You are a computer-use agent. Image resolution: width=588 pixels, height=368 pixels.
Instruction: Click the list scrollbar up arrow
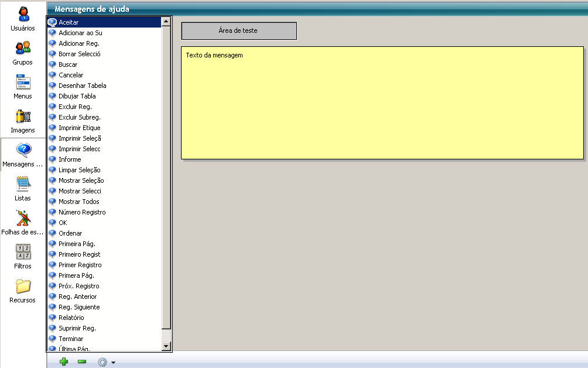click(166, 21)
